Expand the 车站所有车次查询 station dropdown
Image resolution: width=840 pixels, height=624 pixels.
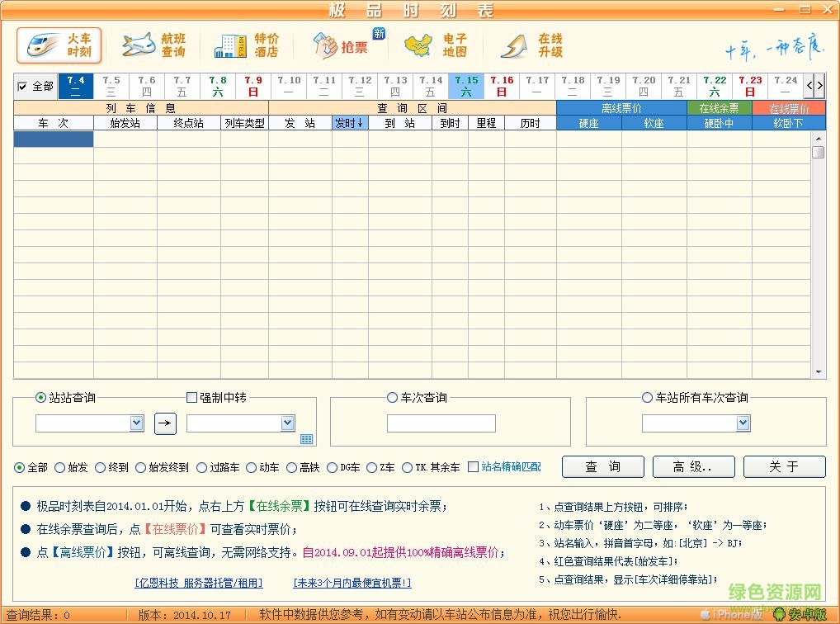tap(743, 423)
